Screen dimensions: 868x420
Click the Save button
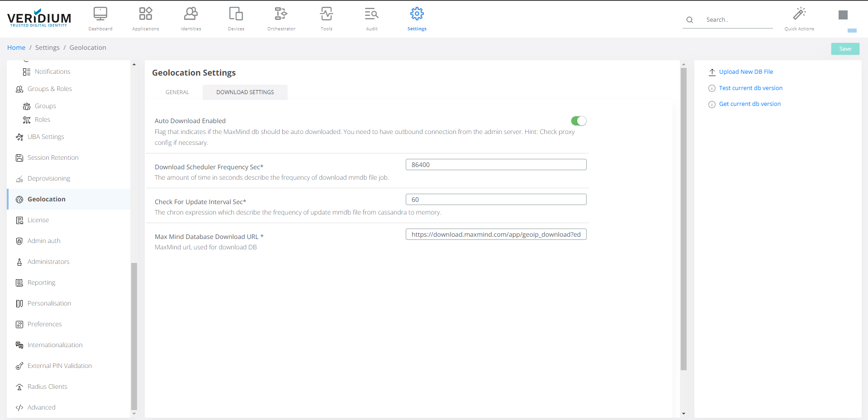tap(844, 49)
